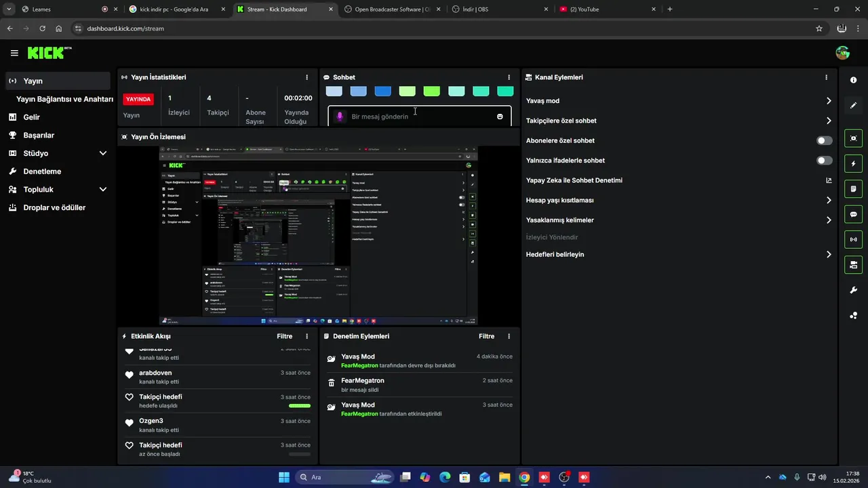Toggle the note page icon in right sidebar

coord(854,188)
